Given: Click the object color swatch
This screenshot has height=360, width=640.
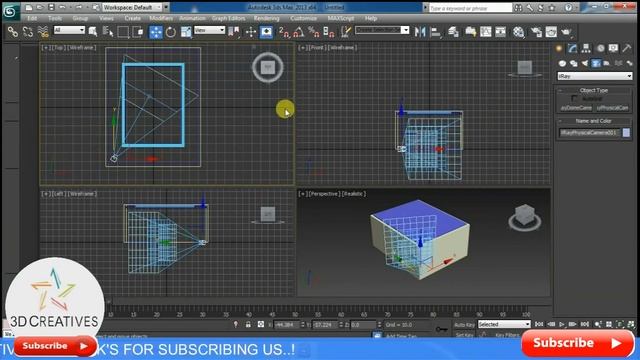Looking at the screenshot, I should pos(626,133).
